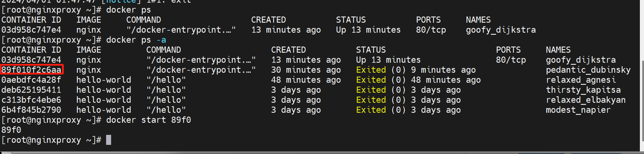Image resolution: width=644 pixels, height=154 pixels.
Task: Click the Exited (0) 9 minutes ago status
Action: point(416,70)
